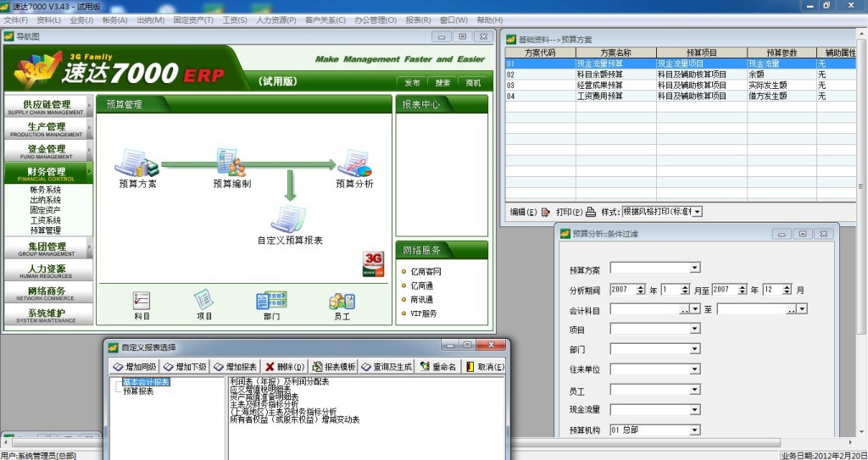Click the 搜索 button in banner

tap(442, 83)
